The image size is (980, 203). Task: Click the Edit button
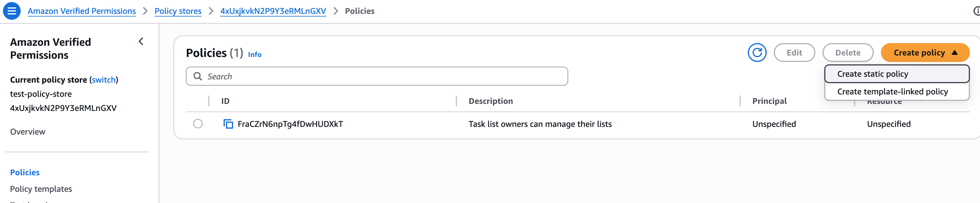(x=794, y=53)
